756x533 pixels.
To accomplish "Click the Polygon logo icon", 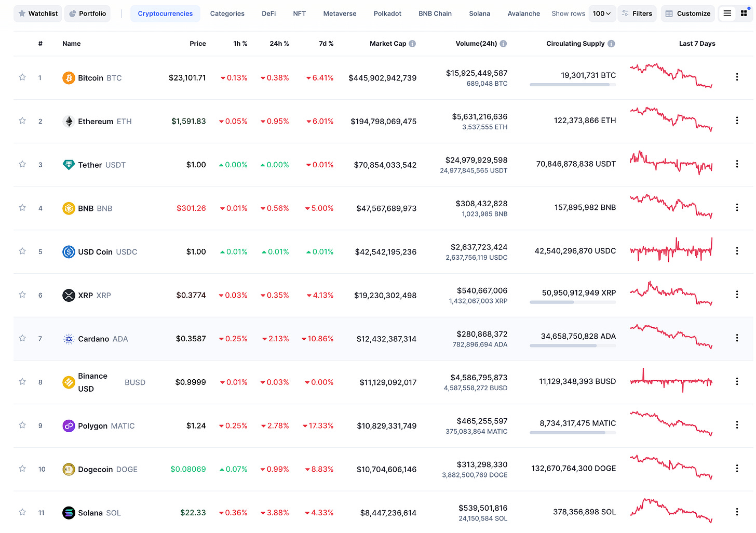I will [x=69, y=426].
